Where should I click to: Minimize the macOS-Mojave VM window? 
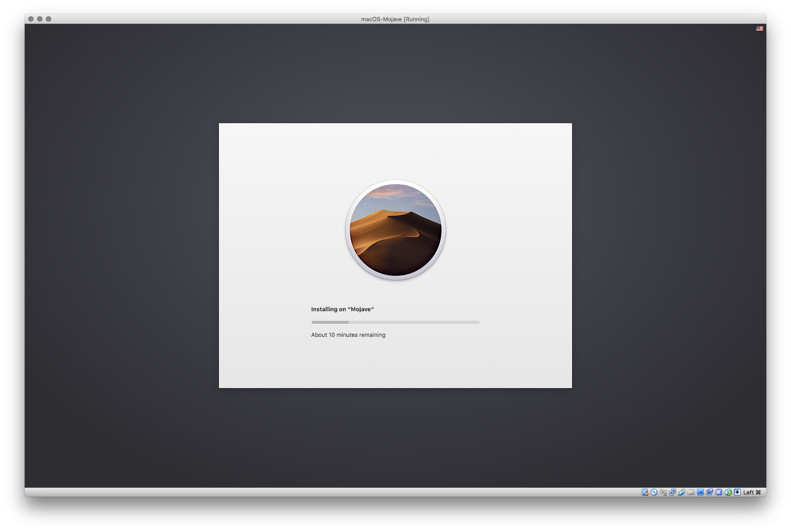point(40,19)
